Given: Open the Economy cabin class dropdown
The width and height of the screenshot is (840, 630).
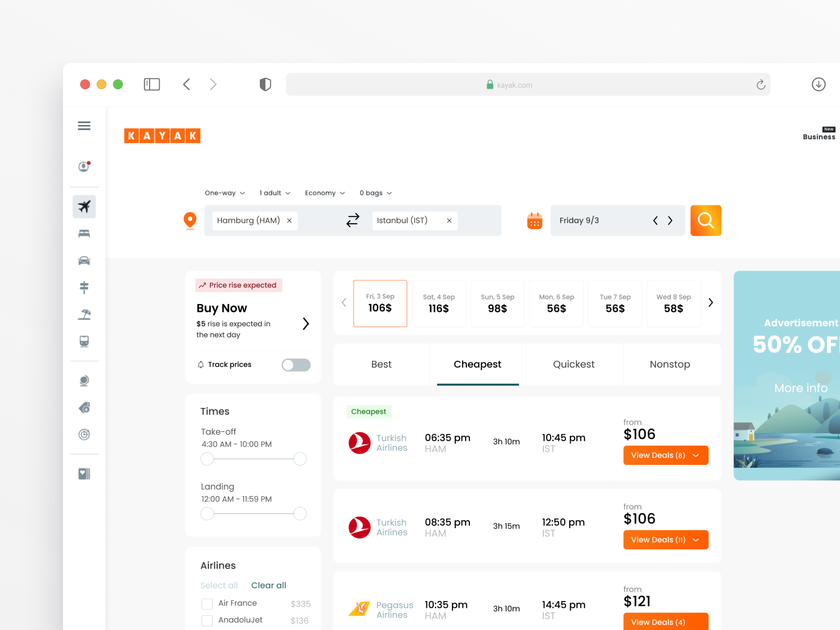Looking at the screenshot, I should (x=325, y=193).
